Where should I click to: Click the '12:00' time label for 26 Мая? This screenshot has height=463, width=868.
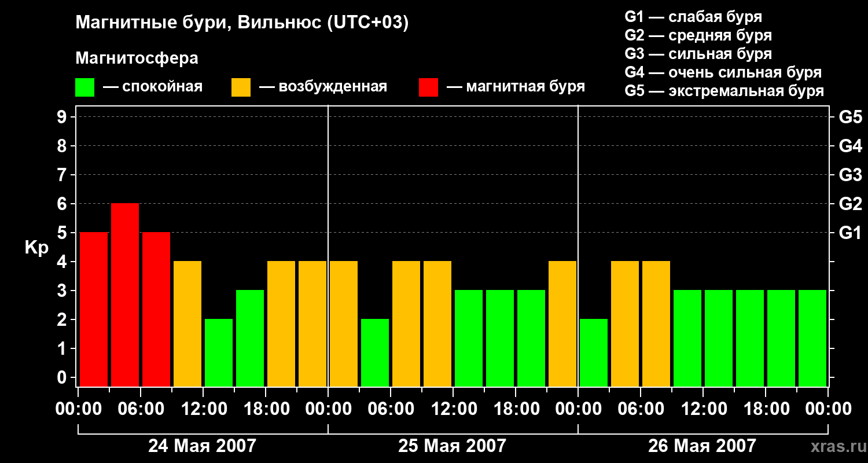703,409
